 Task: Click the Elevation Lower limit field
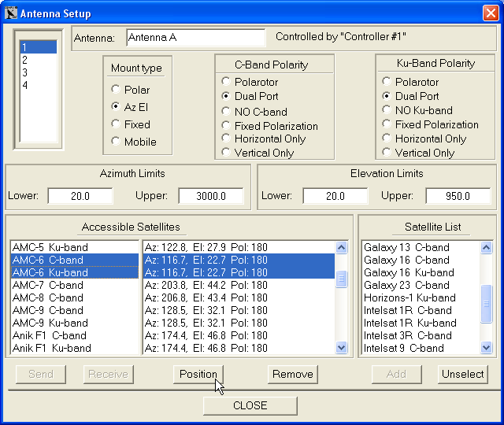[335, 196]
